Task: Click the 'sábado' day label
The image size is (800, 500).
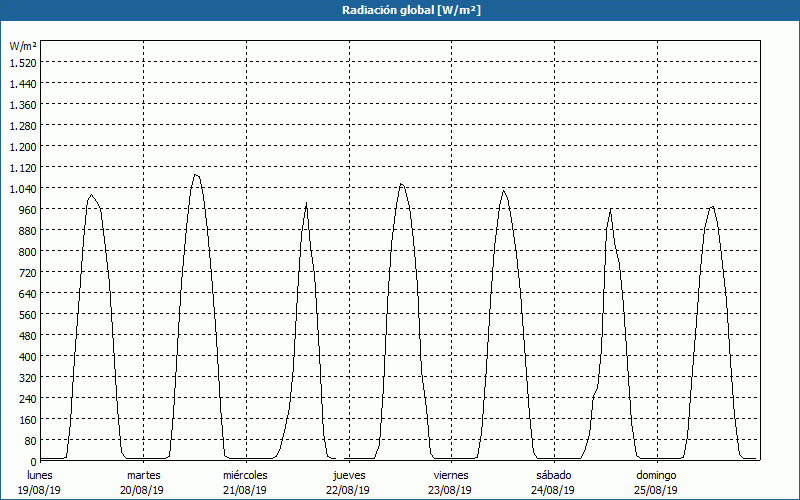Action: click(x=554, y=475)
